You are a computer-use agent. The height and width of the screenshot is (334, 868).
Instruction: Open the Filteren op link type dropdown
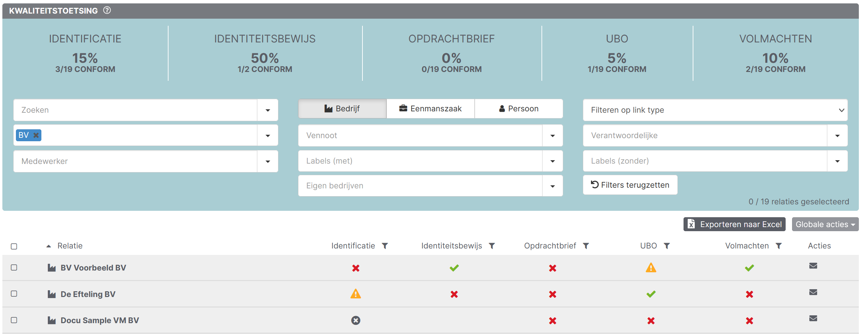(x=715, y=110)
